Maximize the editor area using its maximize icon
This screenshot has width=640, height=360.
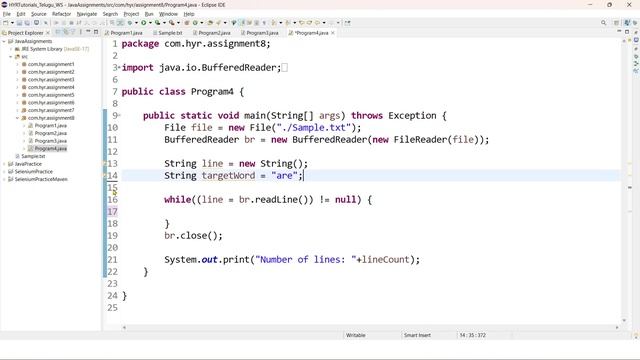[627, 31]
